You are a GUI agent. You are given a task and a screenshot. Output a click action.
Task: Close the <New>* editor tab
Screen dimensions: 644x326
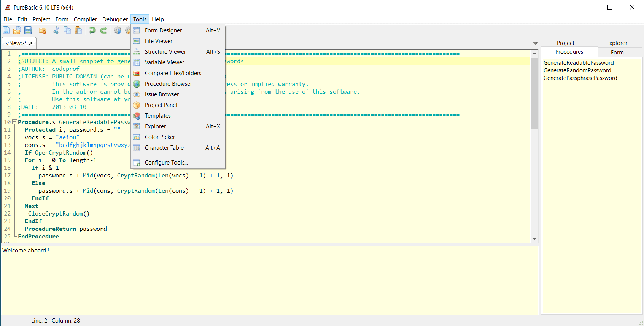click(x=31, y=43)
